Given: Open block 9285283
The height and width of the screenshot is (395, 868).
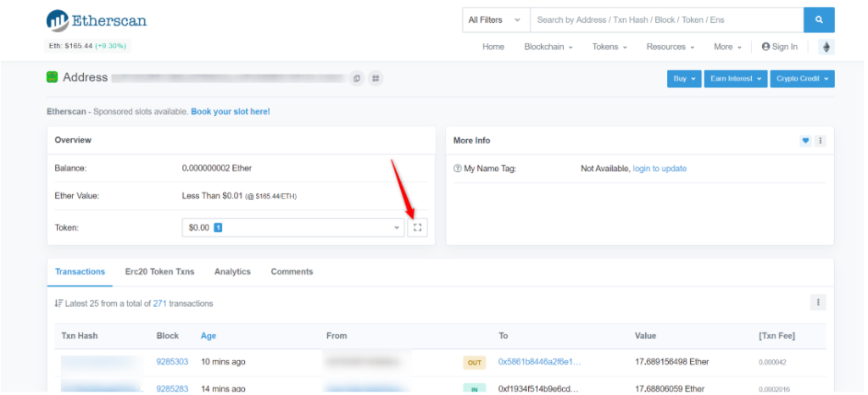Looking at the screenshot, I should coord(172,389).
